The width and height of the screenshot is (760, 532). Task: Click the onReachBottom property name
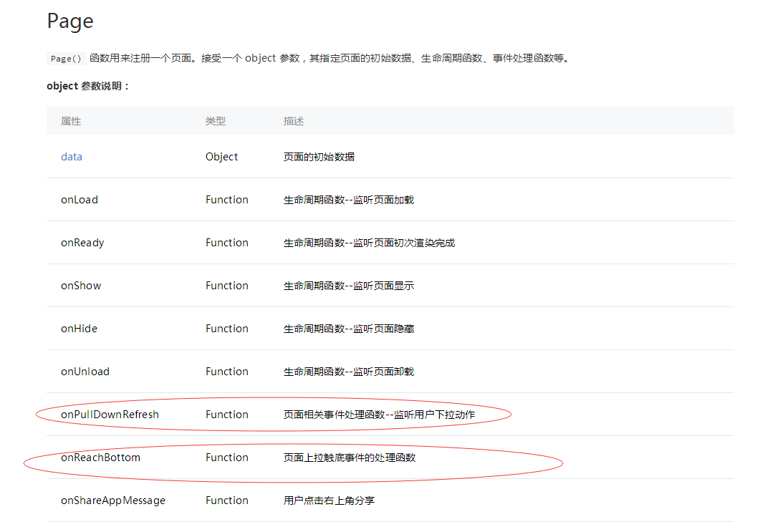[100, 458]
